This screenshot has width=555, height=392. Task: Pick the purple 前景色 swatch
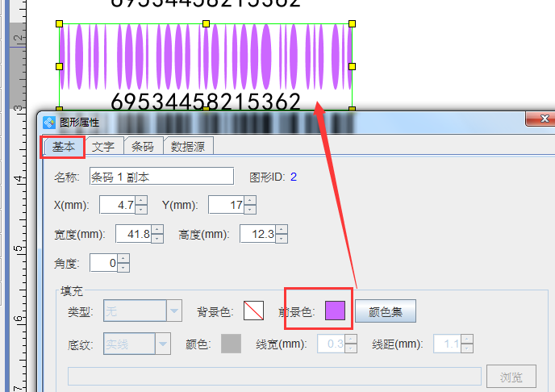(335, 311)
